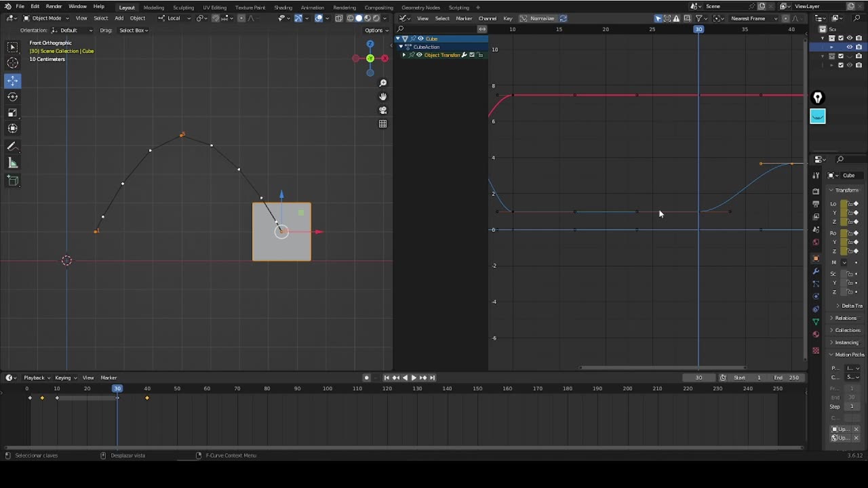Open the timeline Marker menu
868x488 pixels.
[x=108, y=378]
